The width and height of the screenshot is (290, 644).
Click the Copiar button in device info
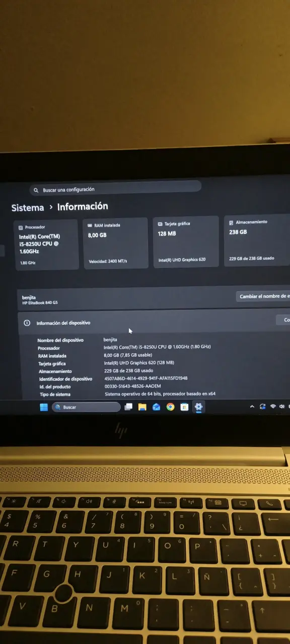[x=283, y=320]
